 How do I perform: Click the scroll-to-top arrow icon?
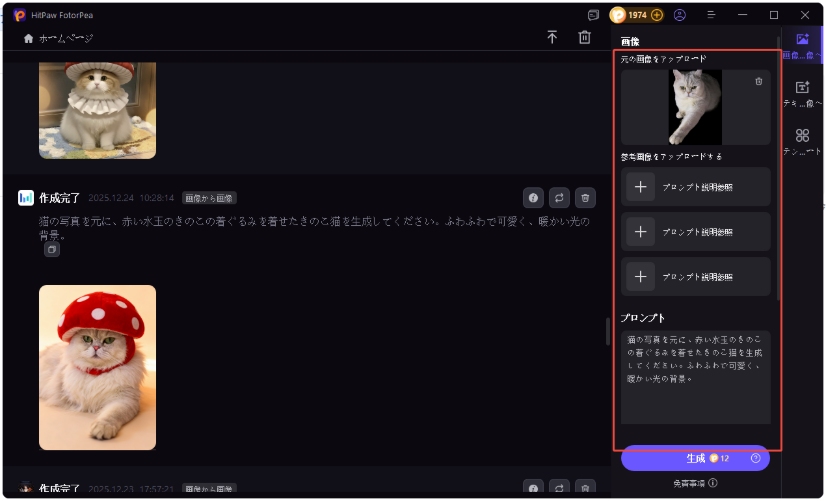552,37
